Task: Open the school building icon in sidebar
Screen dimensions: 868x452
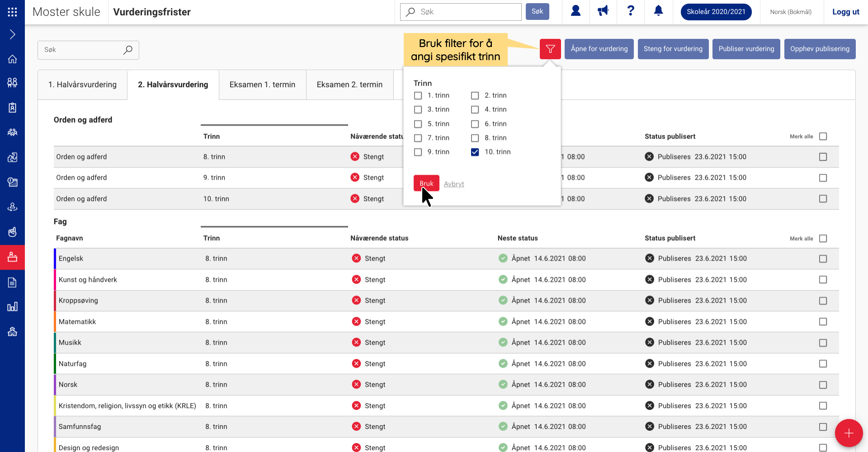Action: [12, 332]
